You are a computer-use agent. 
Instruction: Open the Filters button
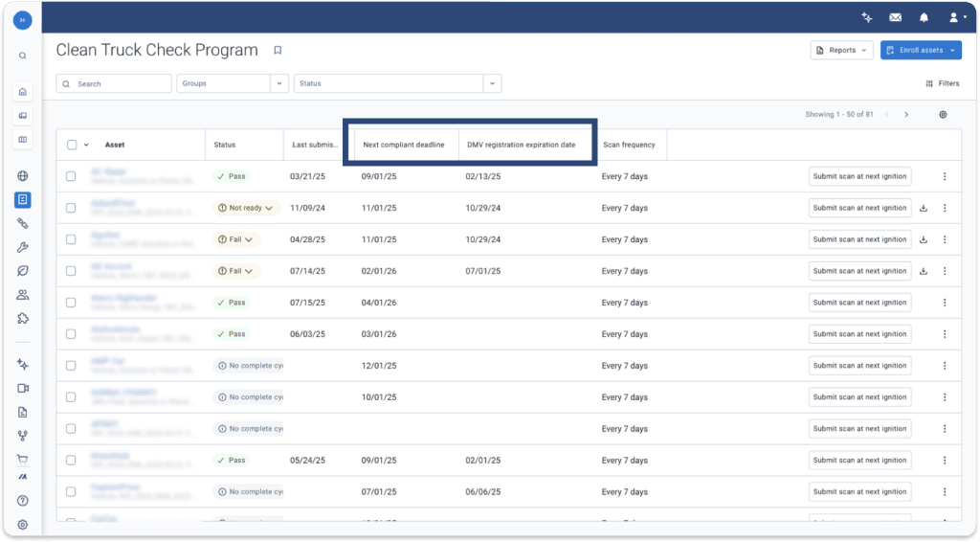pos(943,84)
